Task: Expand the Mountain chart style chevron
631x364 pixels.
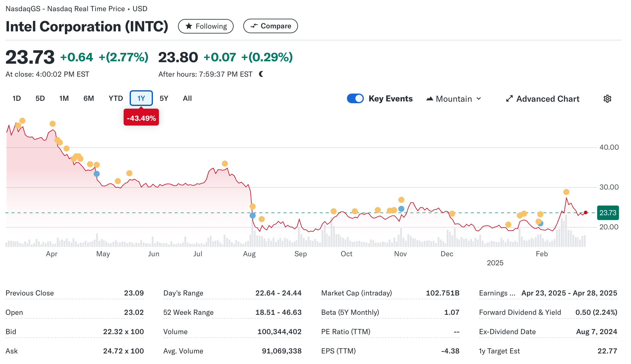Action: pyautogui.click(x=479, y=99)
